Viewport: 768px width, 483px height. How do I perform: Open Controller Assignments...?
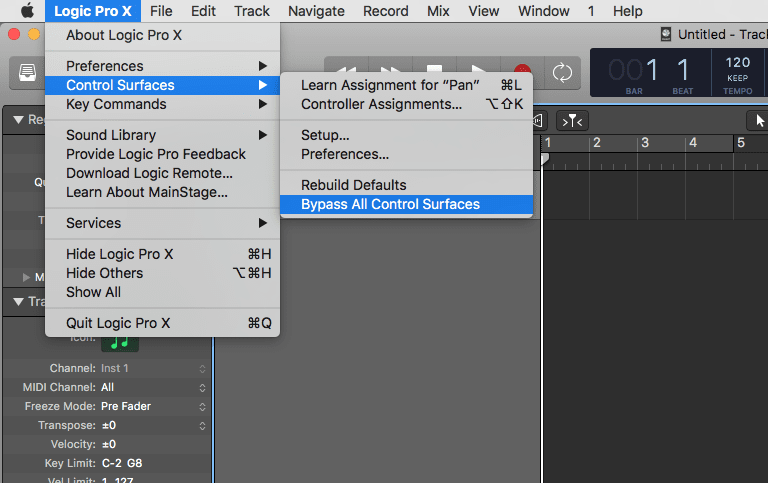click(x=406, y=104)
